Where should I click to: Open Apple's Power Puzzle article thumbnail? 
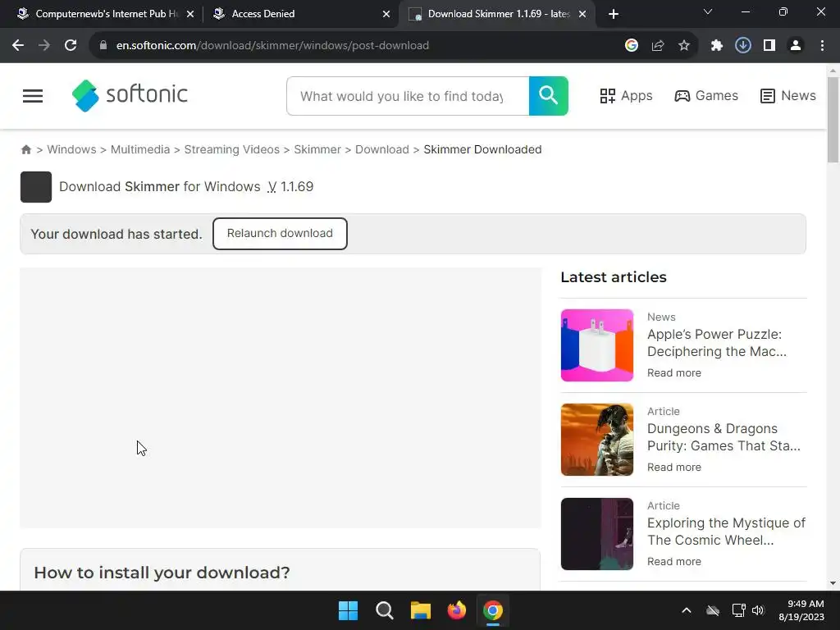coord(597,345)
